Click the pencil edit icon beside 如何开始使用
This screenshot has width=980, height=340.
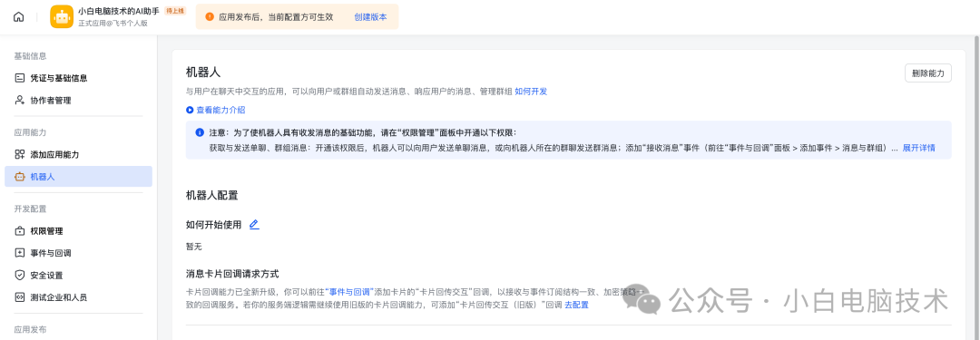pos(254,224)
